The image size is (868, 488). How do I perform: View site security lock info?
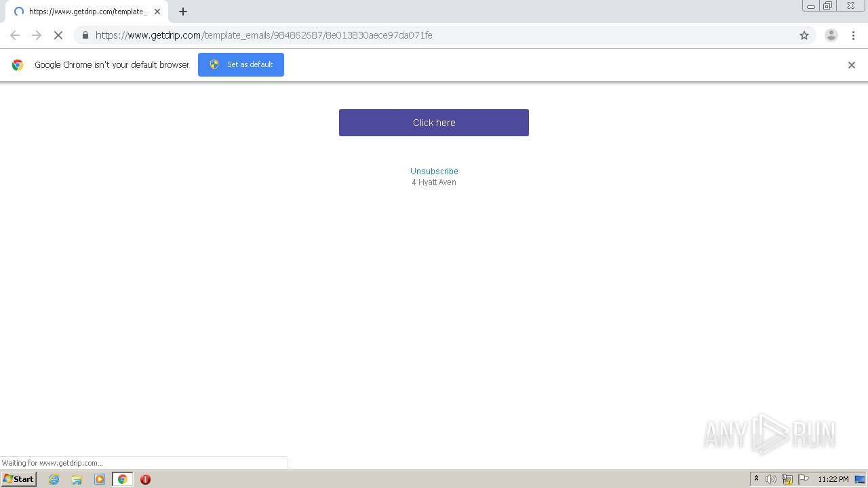point(85,35)
